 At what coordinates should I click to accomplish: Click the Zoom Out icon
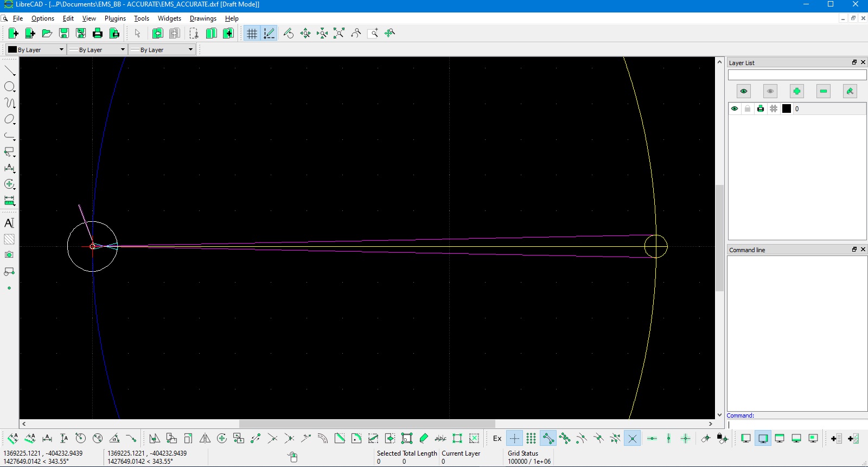click(x=322, y=33)
